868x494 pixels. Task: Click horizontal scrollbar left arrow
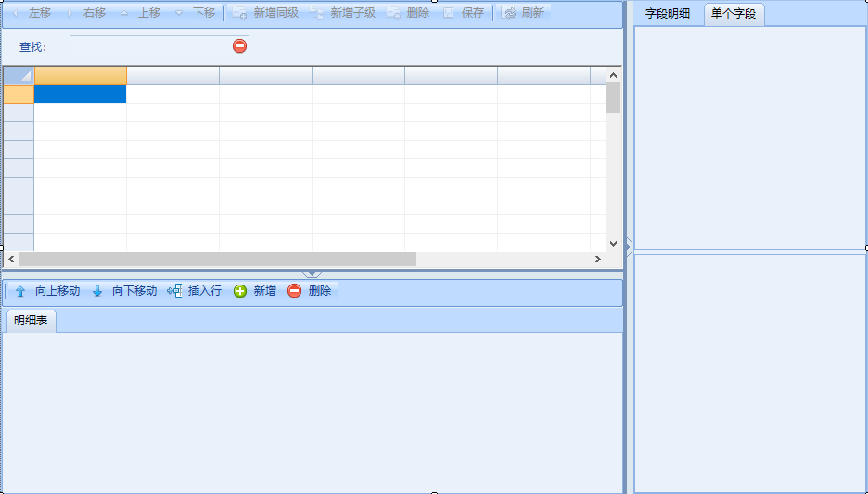tap(11, 259)
